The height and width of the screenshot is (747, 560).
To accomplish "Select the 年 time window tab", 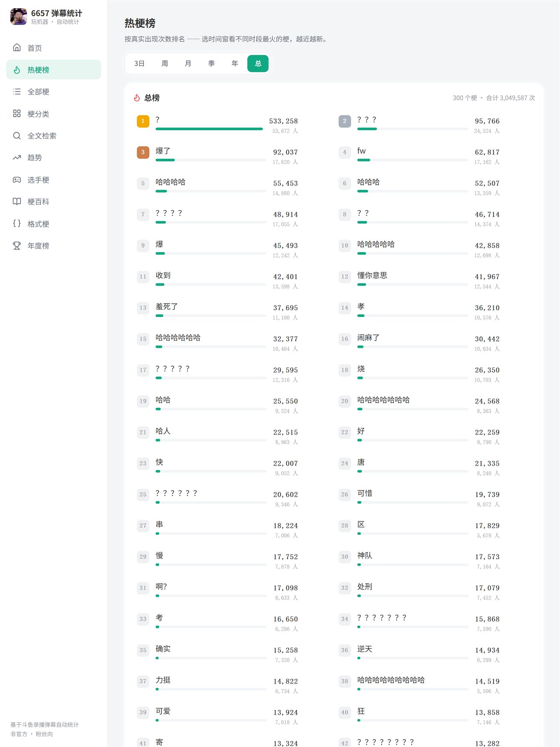I will 234,63.
